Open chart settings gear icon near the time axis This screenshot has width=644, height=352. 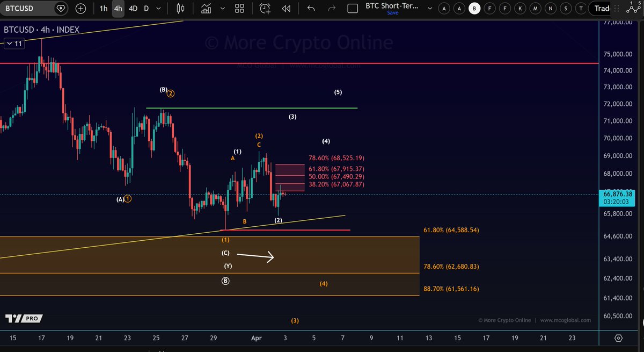tap(618, 338)
